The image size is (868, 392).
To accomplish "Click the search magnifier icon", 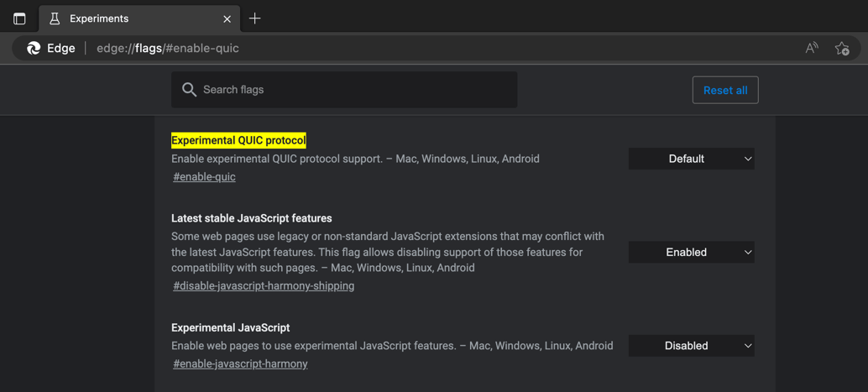I will tap(190, 90).
